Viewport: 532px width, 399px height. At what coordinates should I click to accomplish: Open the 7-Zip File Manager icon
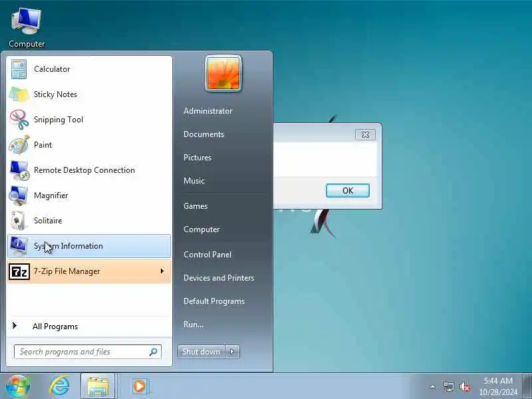[19, 272]
